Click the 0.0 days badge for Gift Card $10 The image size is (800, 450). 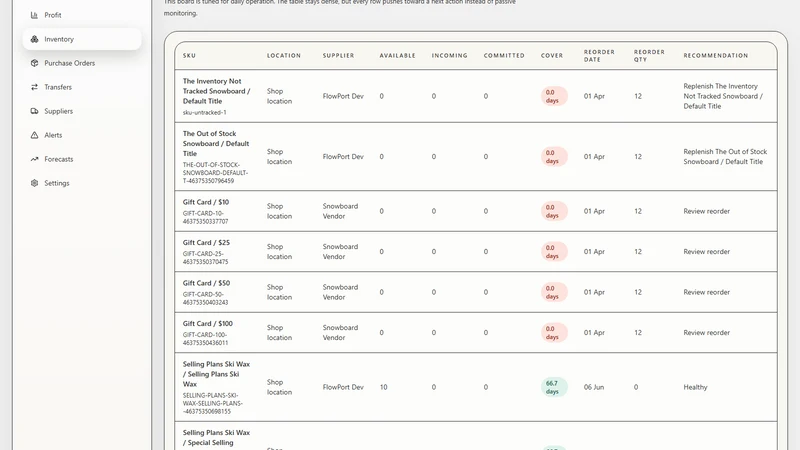pyautogui.click(x=554, y=211)
